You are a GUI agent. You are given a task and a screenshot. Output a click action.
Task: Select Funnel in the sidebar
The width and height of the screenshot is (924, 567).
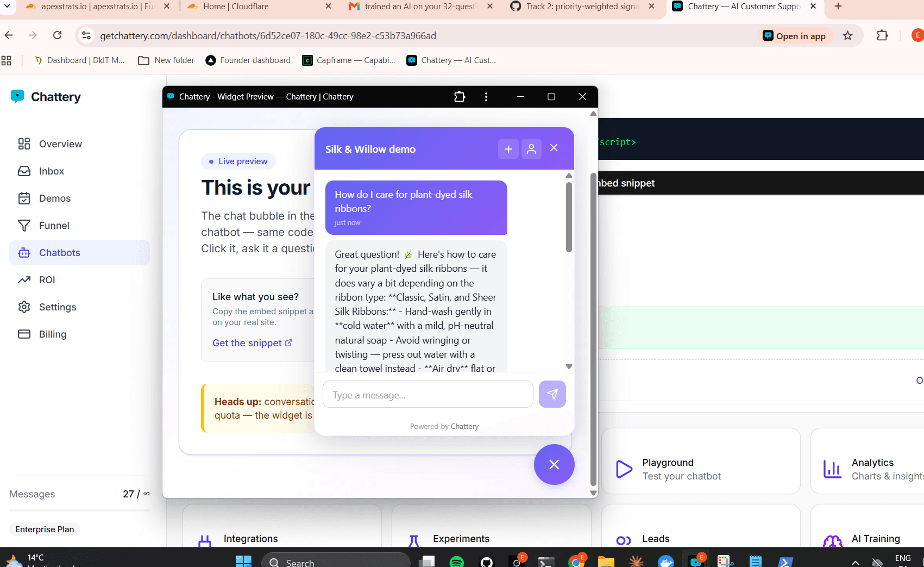(79, 226)
